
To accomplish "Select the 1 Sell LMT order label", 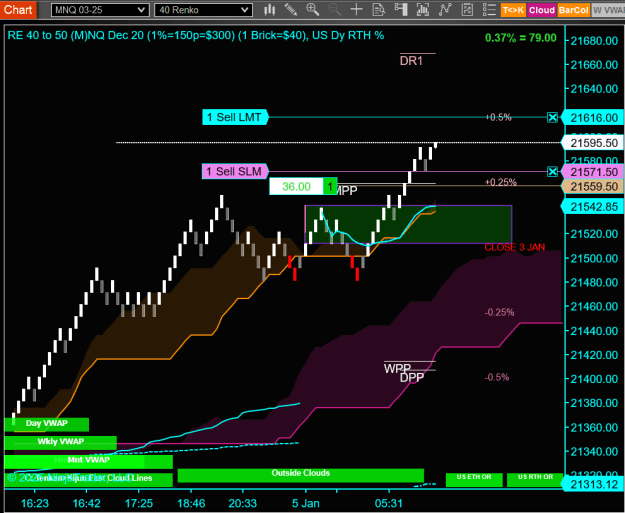I will point(235,117).
